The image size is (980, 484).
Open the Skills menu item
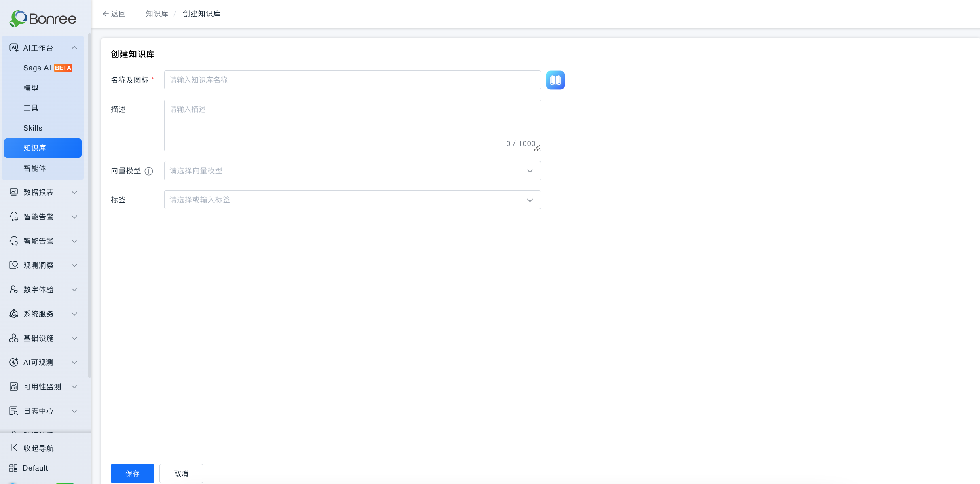[43, 128]
